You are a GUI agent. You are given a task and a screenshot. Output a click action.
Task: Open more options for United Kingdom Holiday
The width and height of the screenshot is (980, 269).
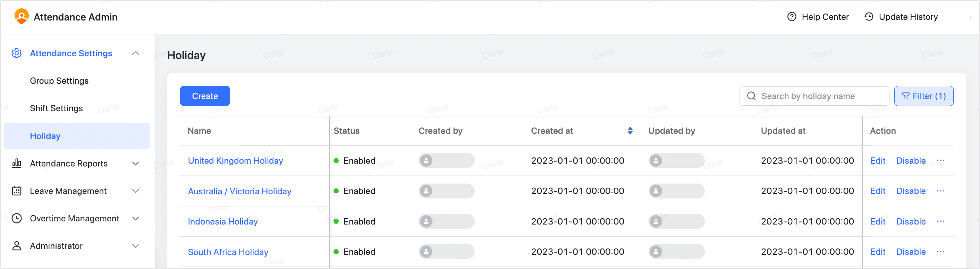(940, 161)
